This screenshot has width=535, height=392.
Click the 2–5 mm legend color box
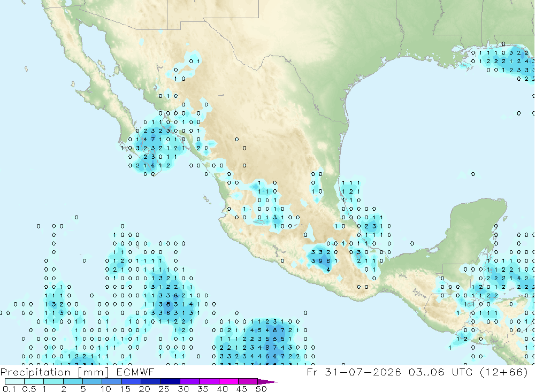click(73, 381)
